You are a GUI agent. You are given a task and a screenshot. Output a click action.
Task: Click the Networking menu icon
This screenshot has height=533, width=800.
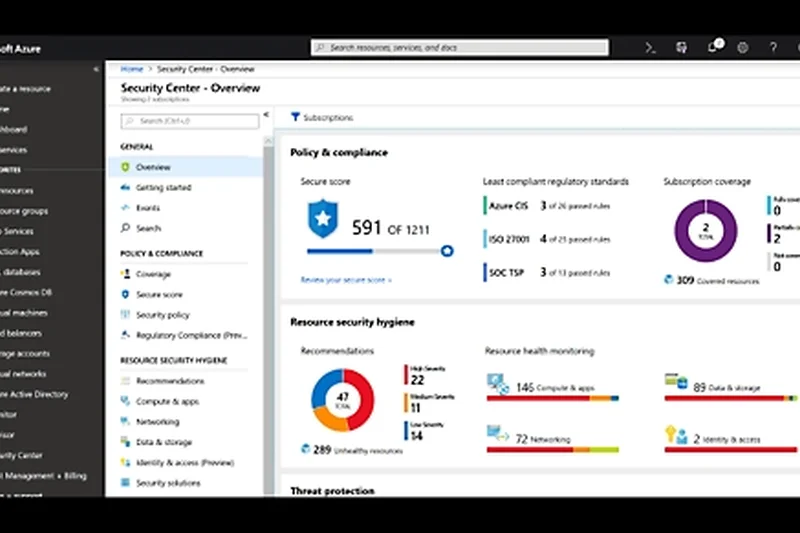pyautogui.click(x=126, y=422)
